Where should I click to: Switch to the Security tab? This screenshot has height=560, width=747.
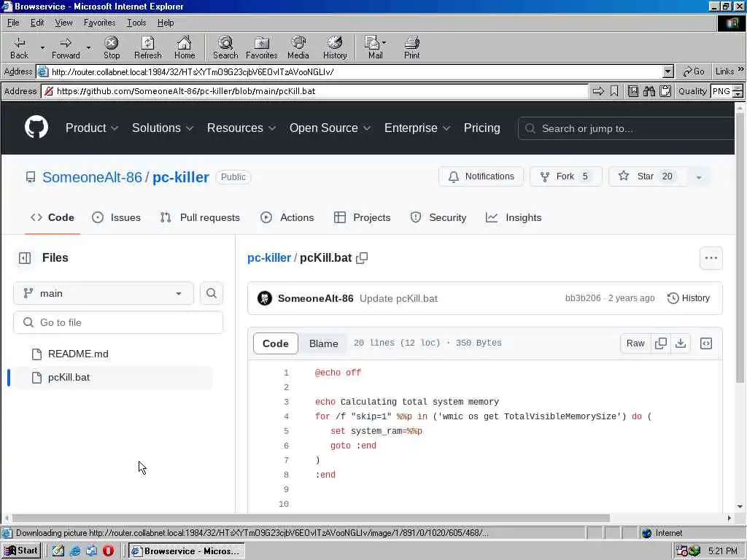pos(438,217)
